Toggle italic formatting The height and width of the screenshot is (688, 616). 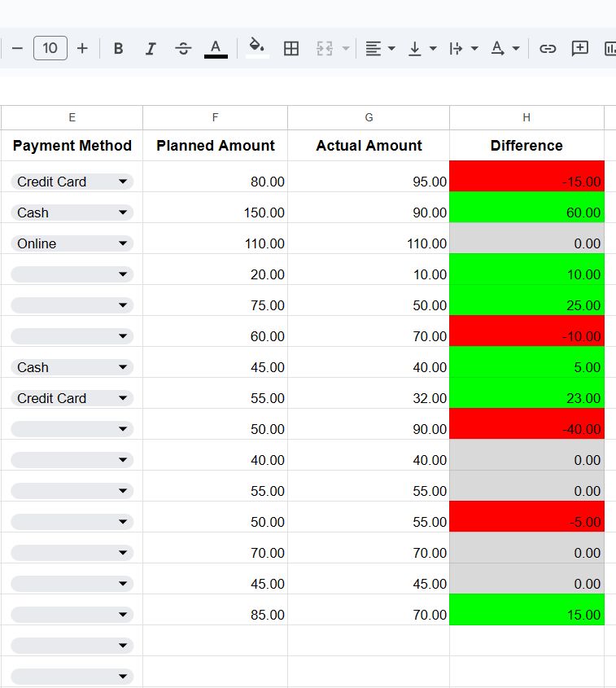[151, 48]
